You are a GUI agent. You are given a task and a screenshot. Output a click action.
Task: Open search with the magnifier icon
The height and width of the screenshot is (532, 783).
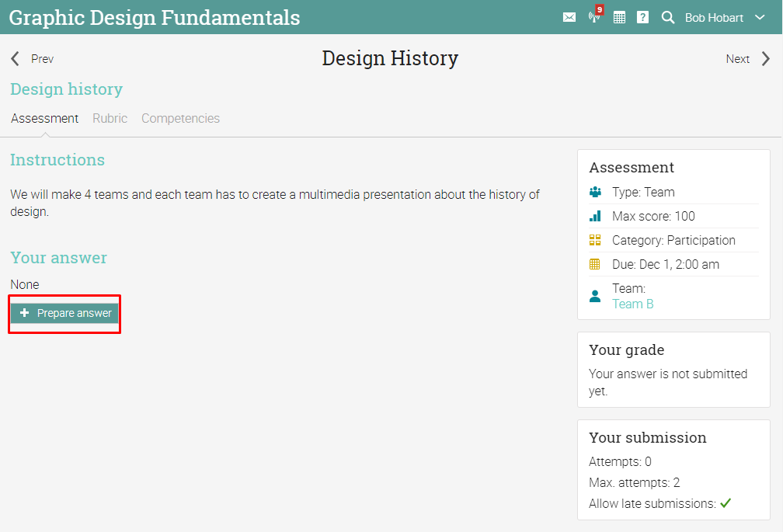tap(667, 17)
